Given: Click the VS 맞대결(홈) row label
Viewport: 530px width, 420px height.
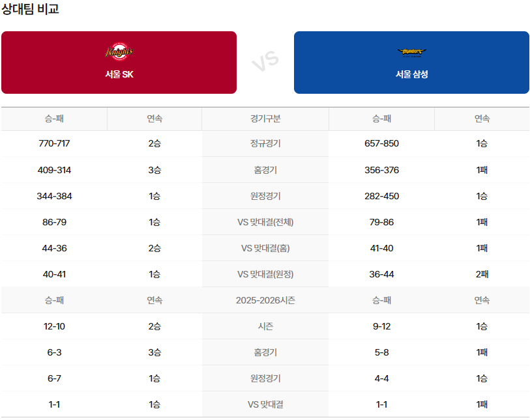Looking at the screenshot, I should click(265, 248).
